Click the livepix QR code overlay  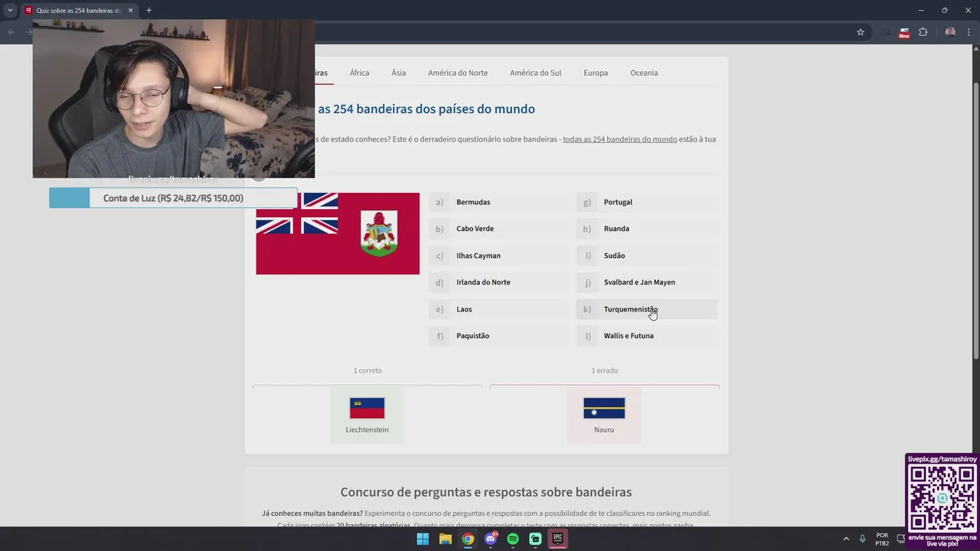pos(942,498)
